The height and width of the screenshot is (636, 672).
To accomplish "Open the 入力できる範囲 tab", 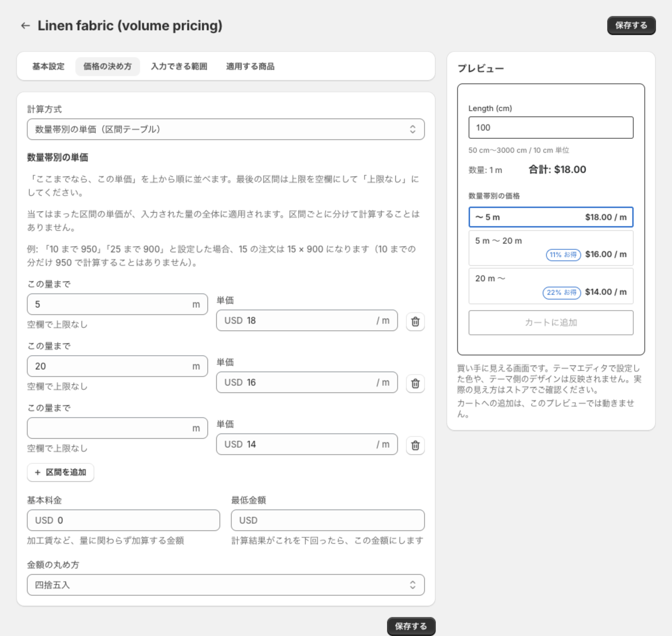I will coord(179,66).
